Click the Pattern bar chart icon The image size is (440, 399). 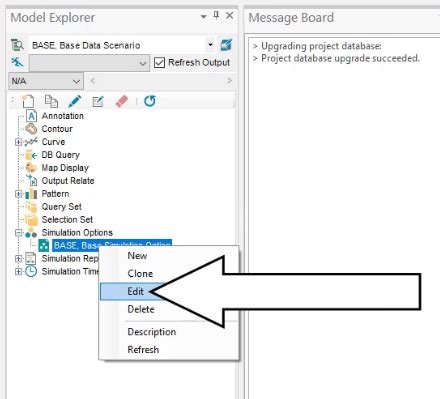click(x=31, y=194)
